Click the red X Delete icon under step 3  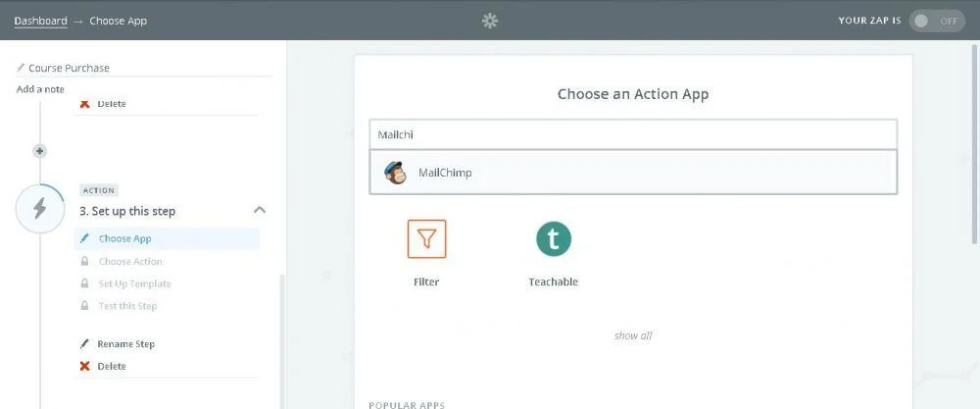pyautogui.click(x=85, y=367)
